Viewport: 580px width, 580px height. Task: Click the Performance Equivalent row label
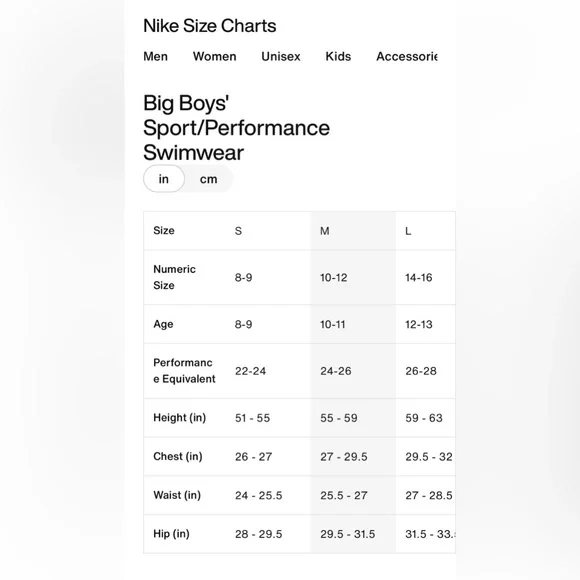click(x=184, y=371)
